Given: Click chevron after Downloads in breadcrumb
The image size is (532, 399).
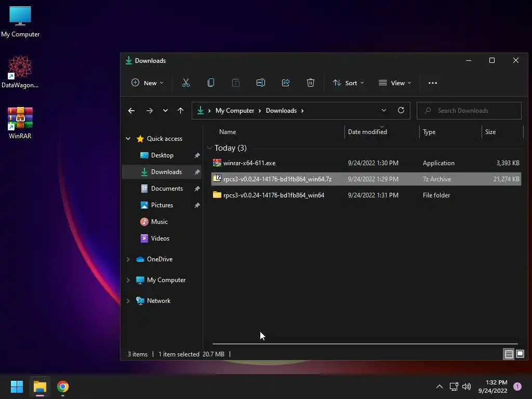Looking at the screenshot, I should pos(302,111).
